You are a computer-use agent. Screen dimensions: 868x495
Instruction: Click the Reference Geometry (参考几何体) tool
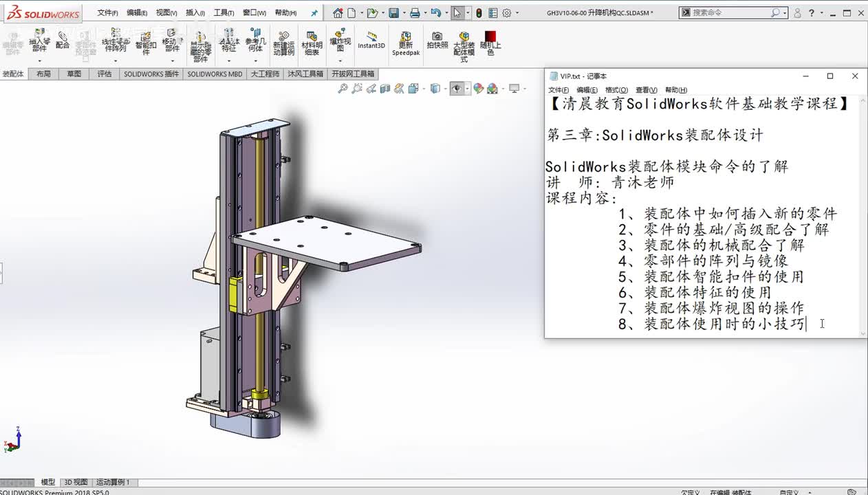tap(255, 41)
